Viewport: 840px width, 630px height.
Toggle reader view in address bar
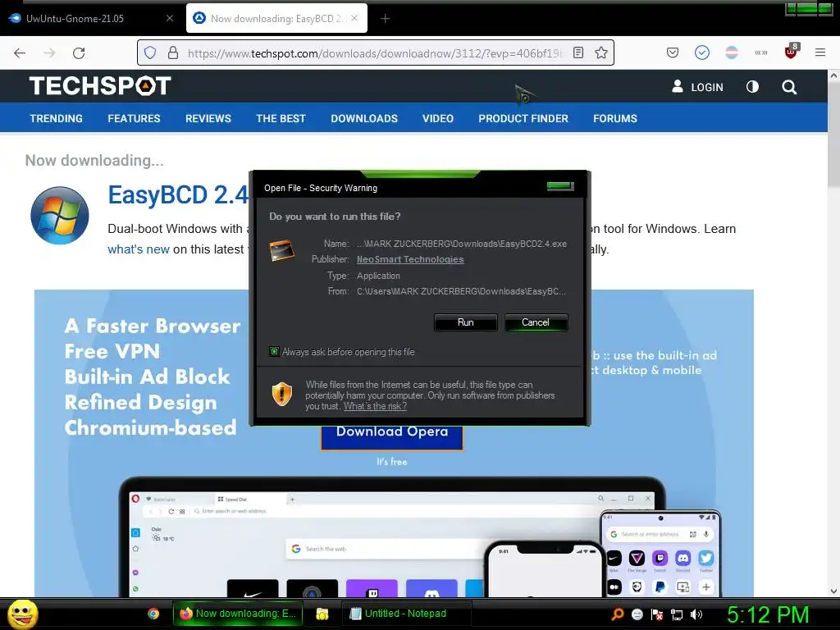point(578,52)
